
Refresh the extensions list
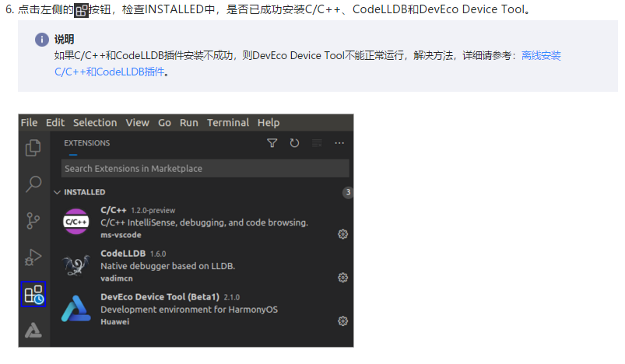tap(294, 143)
